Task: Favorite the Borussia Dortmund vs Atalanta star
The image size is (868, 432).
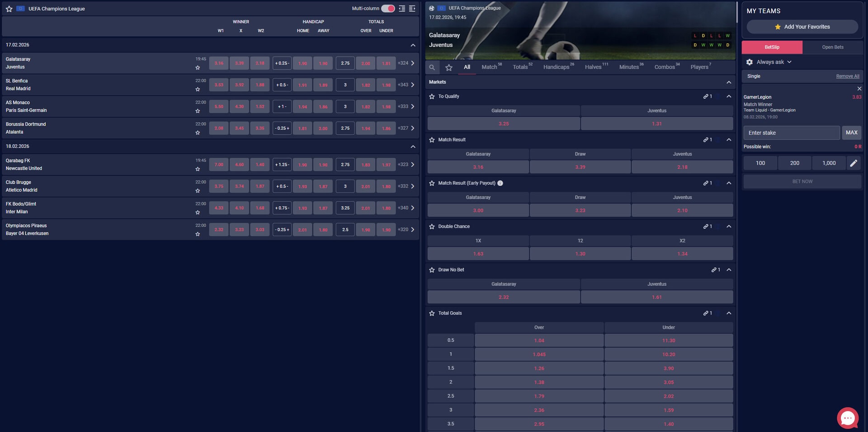Action: click(x=198, y=133)
